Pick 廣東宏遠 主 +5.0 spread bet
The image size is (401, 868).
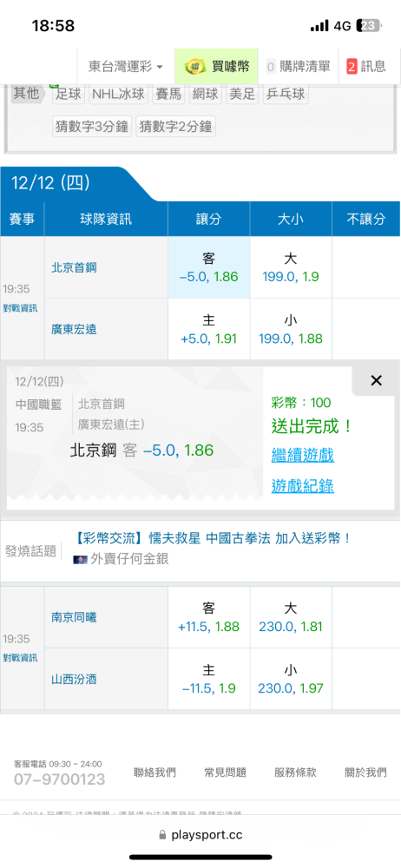[209, 329]
